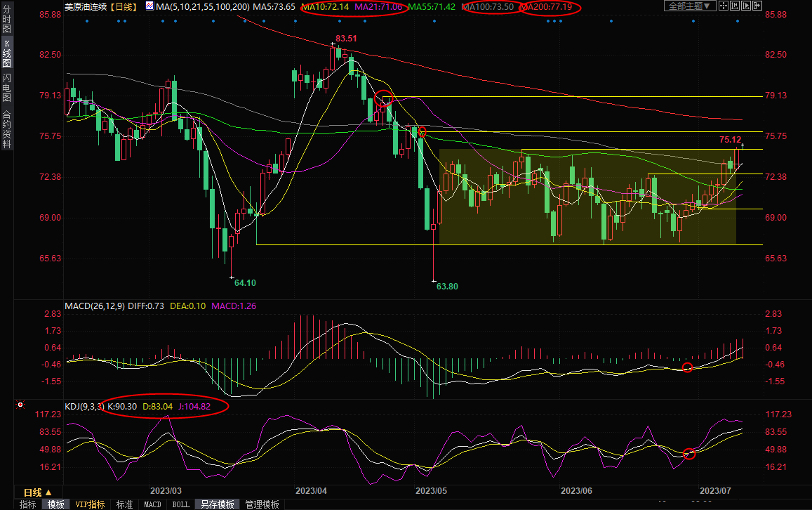The image size is (812, 510).
Task: Click the small MA indicator chart icon
Action: [151, 6]
